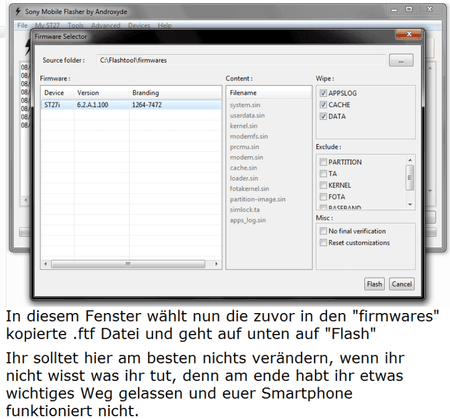
Task: Click Exclude list scroll down arrow
Action: pos(410,204)
